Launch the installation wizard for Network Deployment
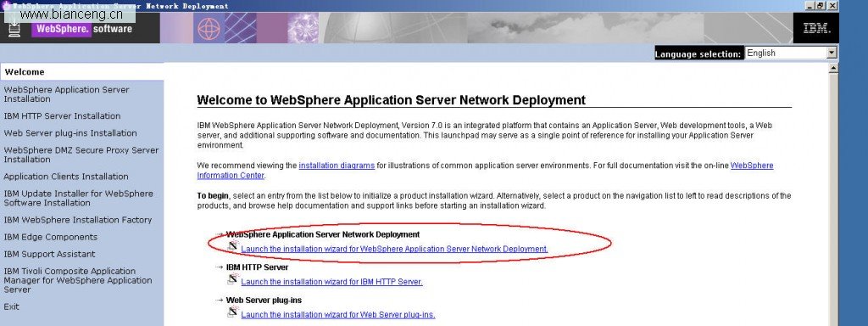The height and width of the screenshot is (326, 868). pos(394,249)
